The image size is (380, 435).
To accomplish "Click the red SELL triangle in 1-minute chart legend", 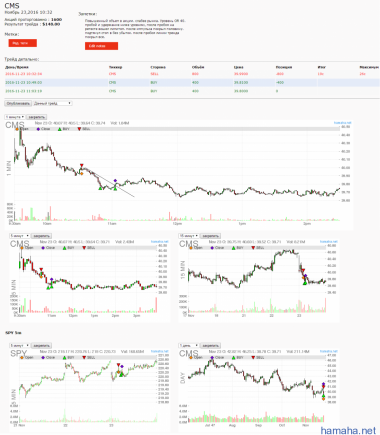I will (79, 129).
